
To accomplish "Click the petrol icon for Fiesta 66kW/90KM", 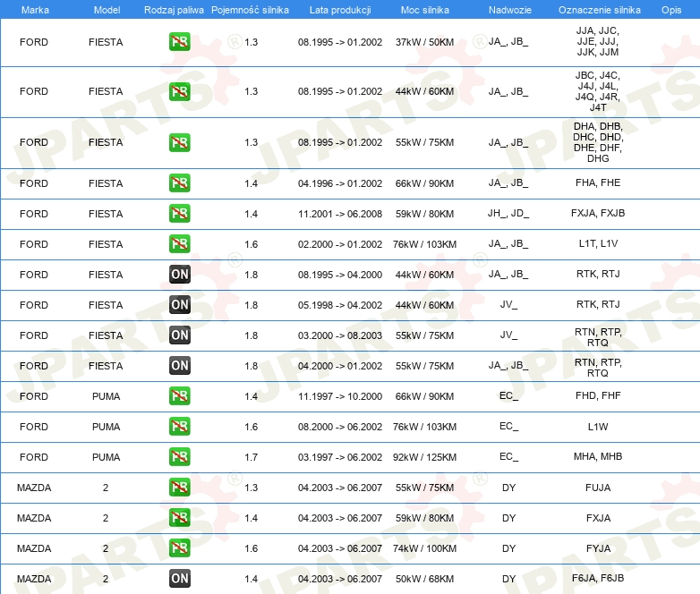I will pos(179,183).
